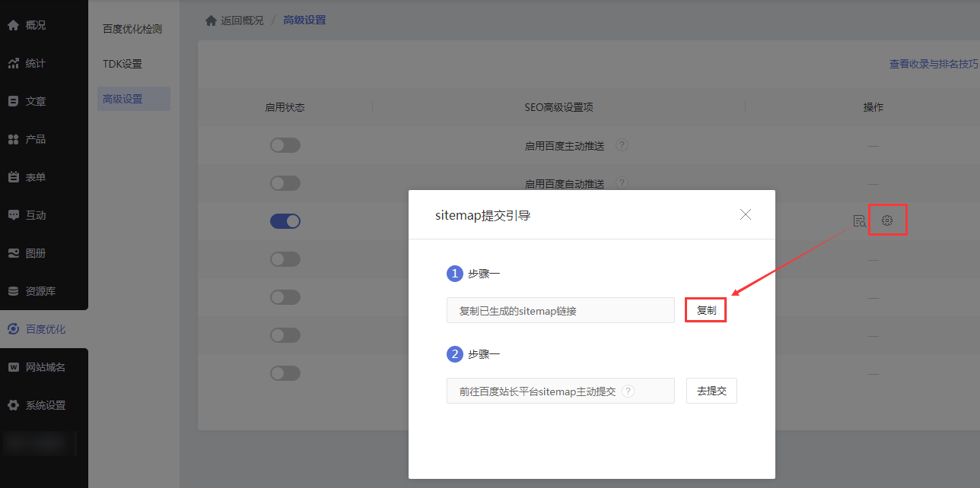Open 表单 label in the sidebar
The image size is (980, 488).
(36, 177)
